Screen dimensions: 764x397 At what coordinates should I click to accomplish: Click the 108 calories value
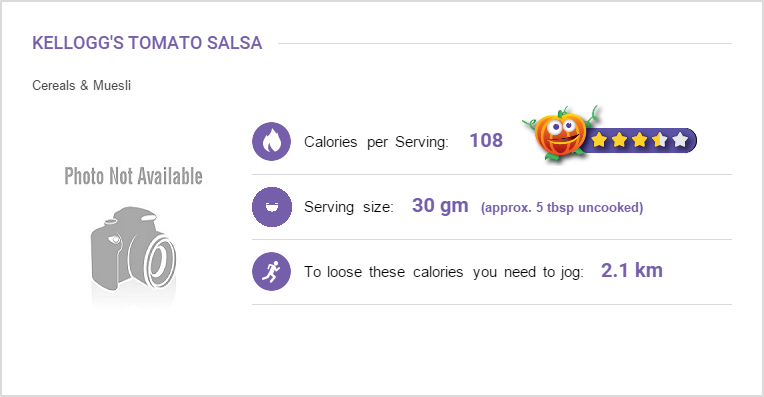[486, 140]
